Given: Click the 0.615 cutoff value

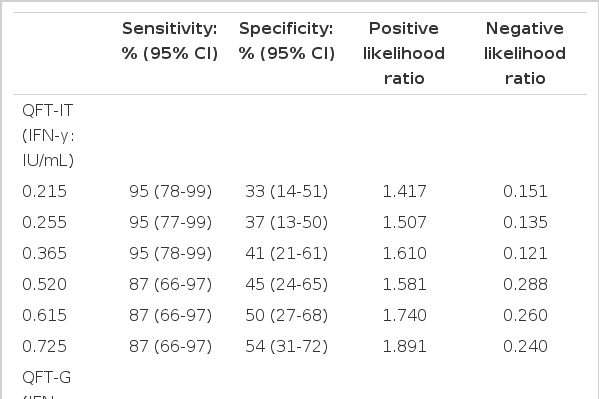Looking at the screenshot, I should pos(44,315).
